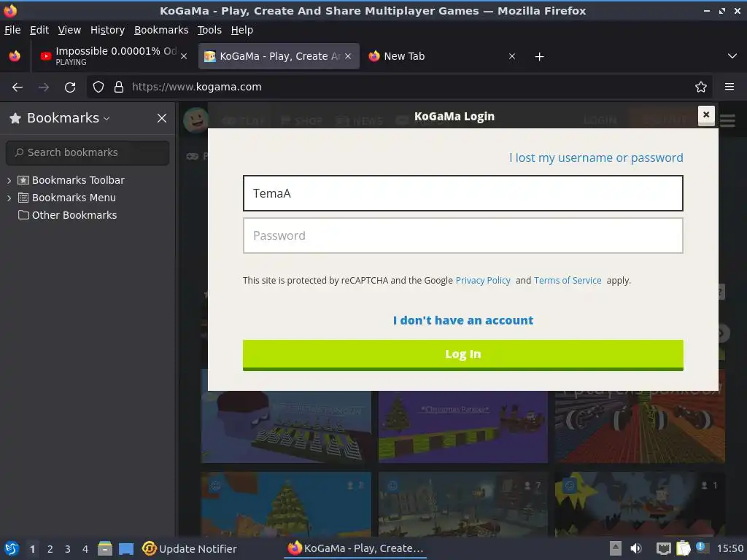This screenshot has height=560, width=747.
Task: Open the Terms of Service link
Action: click(x=568, y=281)
